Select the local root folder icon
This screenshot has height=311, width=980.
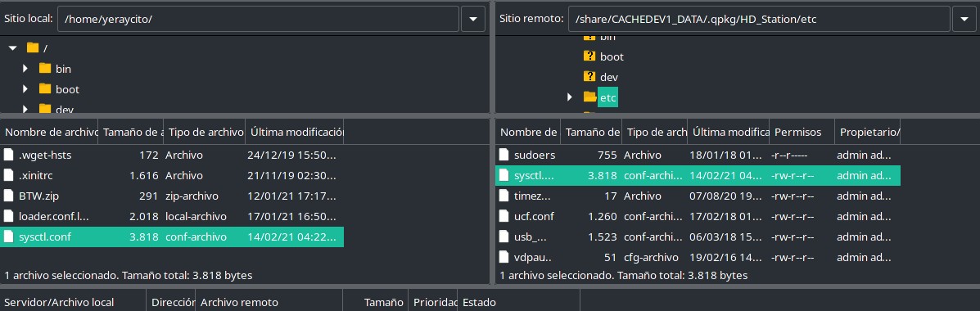tap(33, 48)
